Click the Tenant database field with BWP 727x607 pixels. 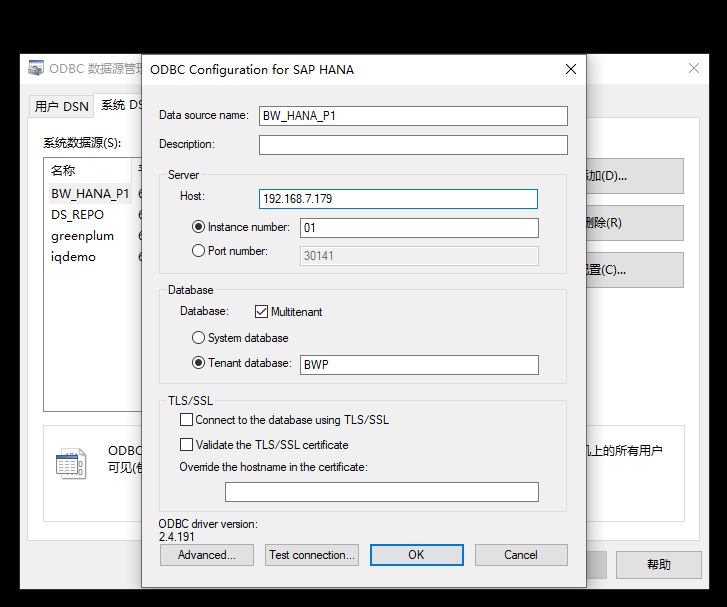(419, 364)
